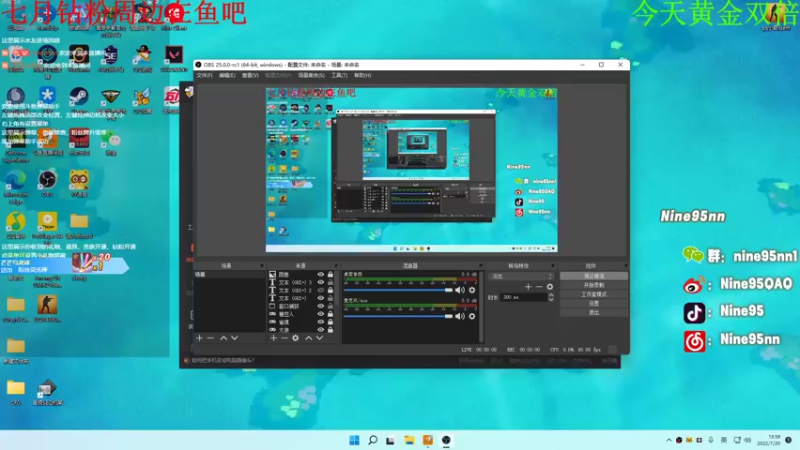Open 场景集合(S) menu in OBS
This screenshot has height=450, width=800.
[x=311, y=75]
